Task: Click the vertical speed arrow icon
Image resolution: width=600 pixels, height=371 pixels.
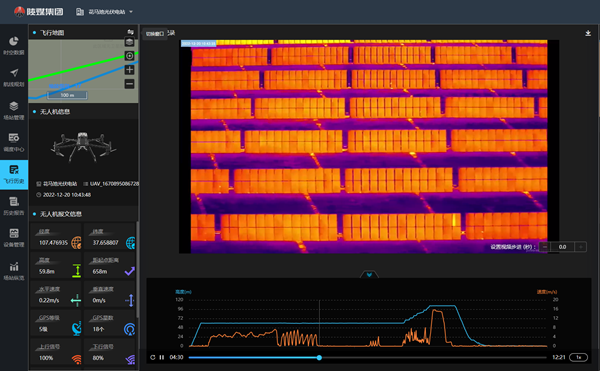Action: pyautogui.click(x=130, y=300)
